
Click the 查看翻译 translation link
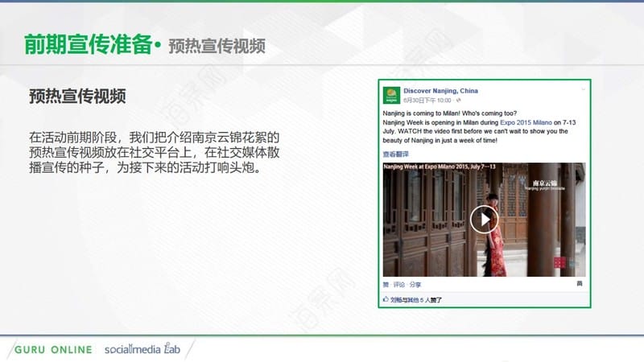coord(395,154)
